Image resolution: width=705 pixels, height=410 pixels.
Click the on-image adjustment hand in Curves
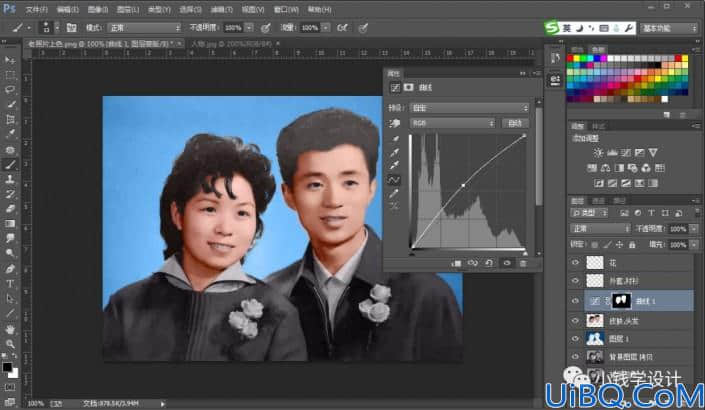394,123
